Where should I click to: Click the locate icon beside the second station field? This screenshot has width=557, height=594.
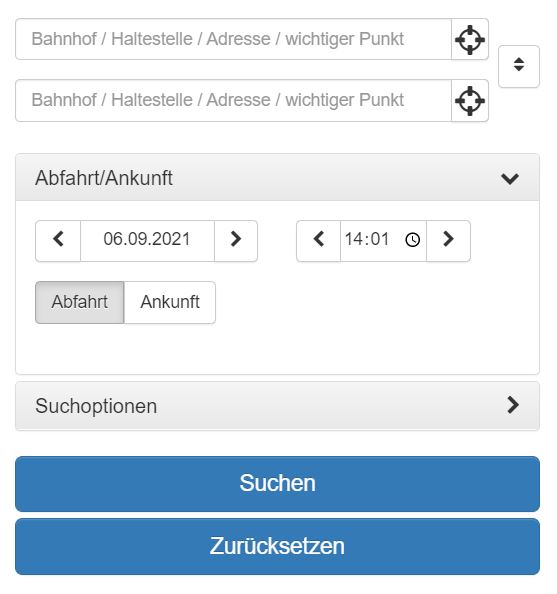[x=470, y=101]
